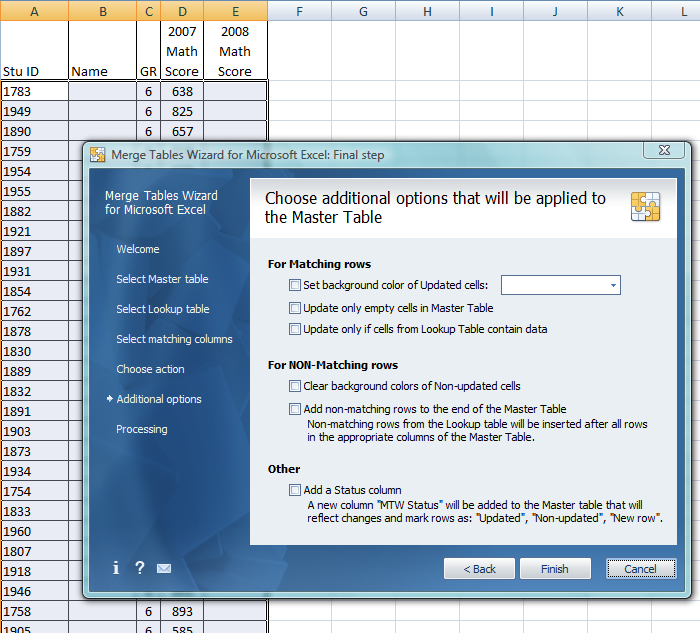Check Update only if Lookup cells contain data
Image resolution: width=700 pixels, height=633 pixels.
(x=295, y=329)
